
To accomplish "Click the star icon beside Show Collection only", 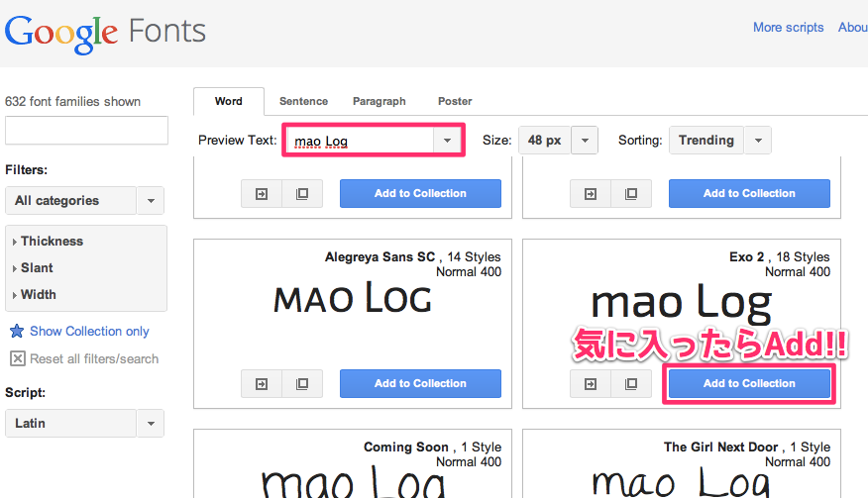I will [x=17, y=331].
